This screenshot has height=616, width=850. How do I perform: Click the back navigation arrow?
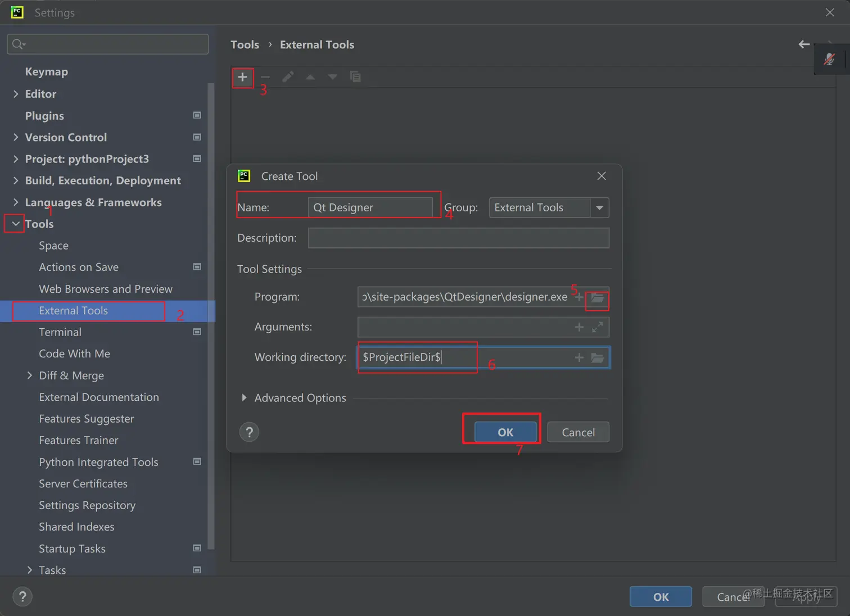point(804,44)
